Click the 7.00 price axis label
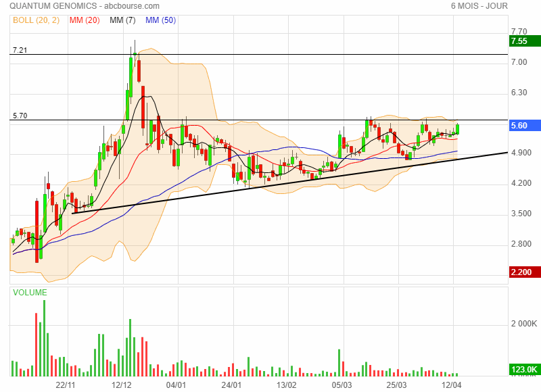 tap(519, 62)
